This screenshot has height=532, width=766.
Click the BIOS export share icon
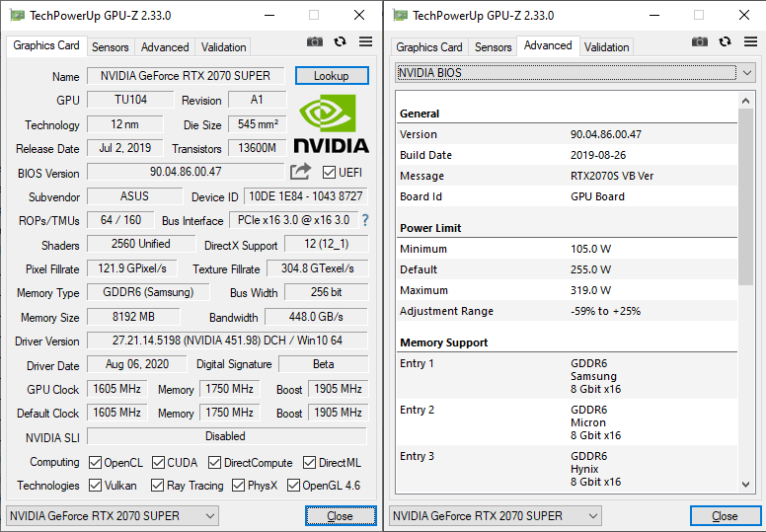(x=300, y=172)
